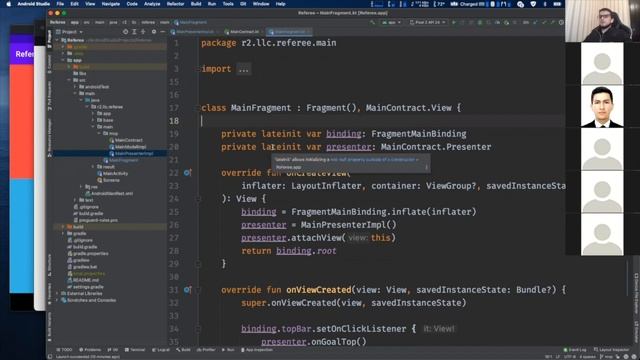
Task: Click Expand All in Project panel
Action: click(x=134, y=32)
